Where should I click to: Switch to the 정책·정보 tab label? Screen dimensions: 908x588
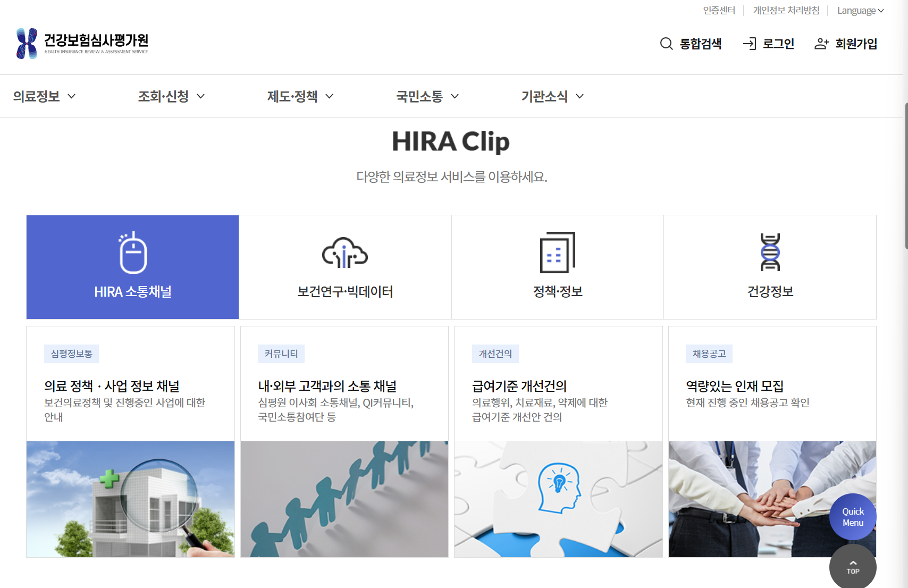(558, 292)
